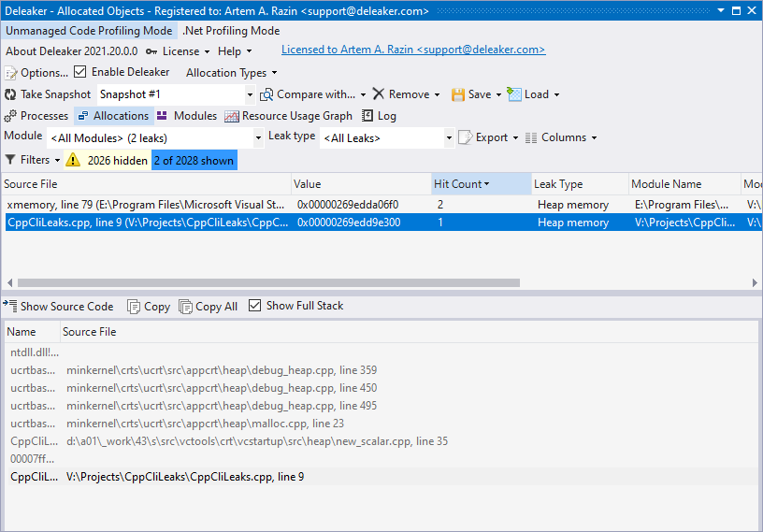Open the Options dialog icon

pos(10,73)
